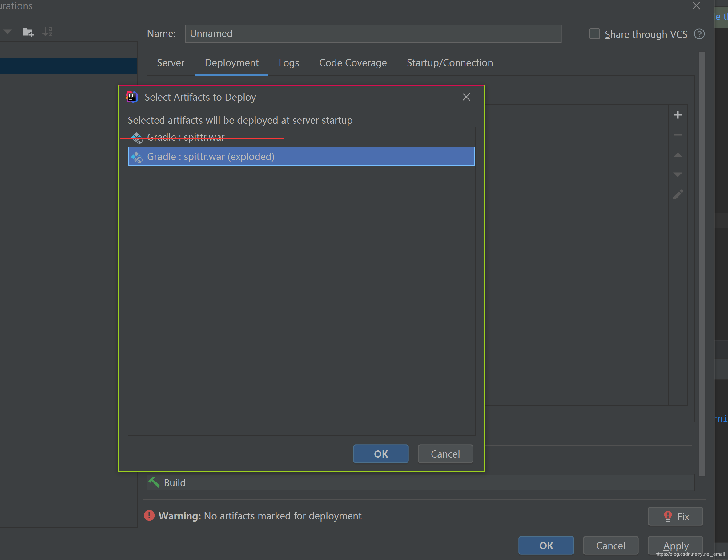Viewport: 728px width, 560px height.
Task: Click the new folder icon in the configurations toolbar
Action: [28, 32]
